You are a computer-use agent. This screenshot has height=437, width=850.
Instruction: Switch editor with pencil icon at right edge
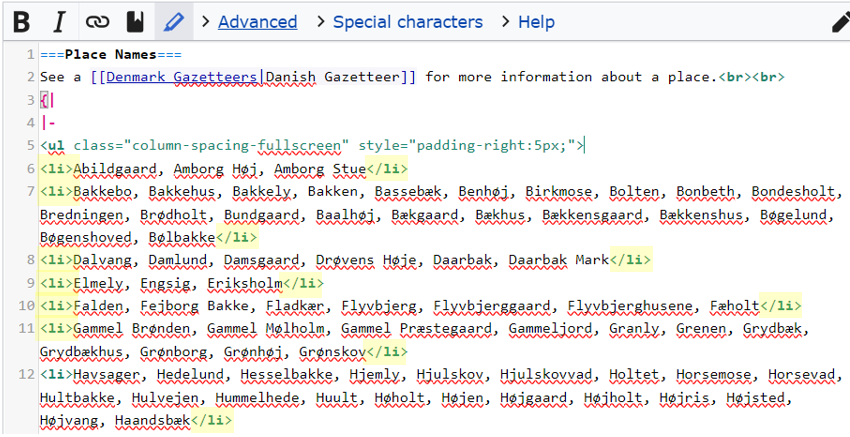coord(840,22)
